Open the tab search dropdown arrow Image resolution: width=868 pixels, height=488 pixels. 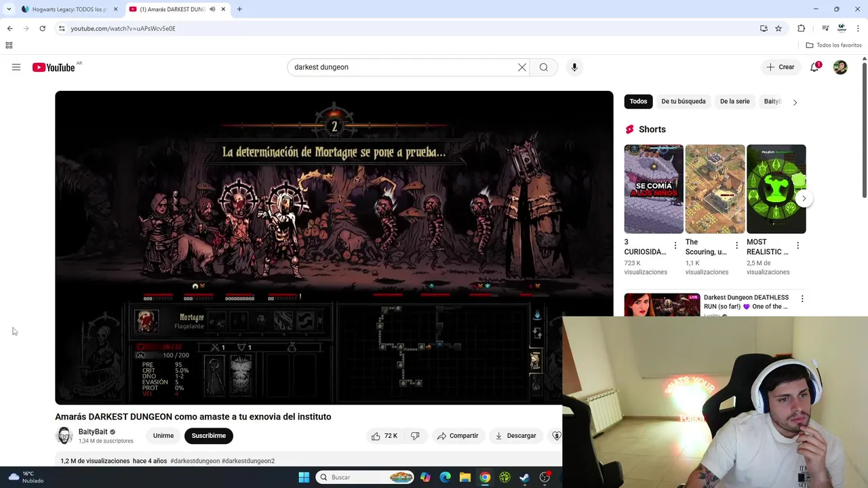pos(9,9)
